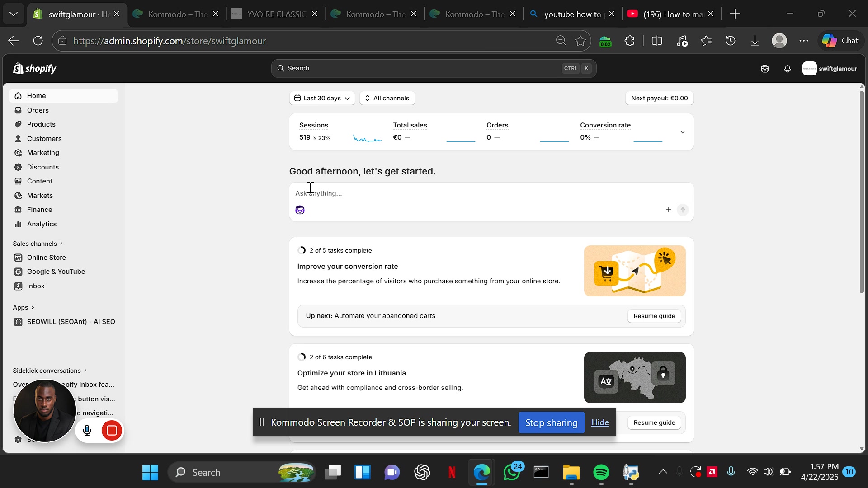This screenshot has height=488, width=868.
Task: Mute the Kommodo recorder microphone
Action: click(x=87, y=431)
